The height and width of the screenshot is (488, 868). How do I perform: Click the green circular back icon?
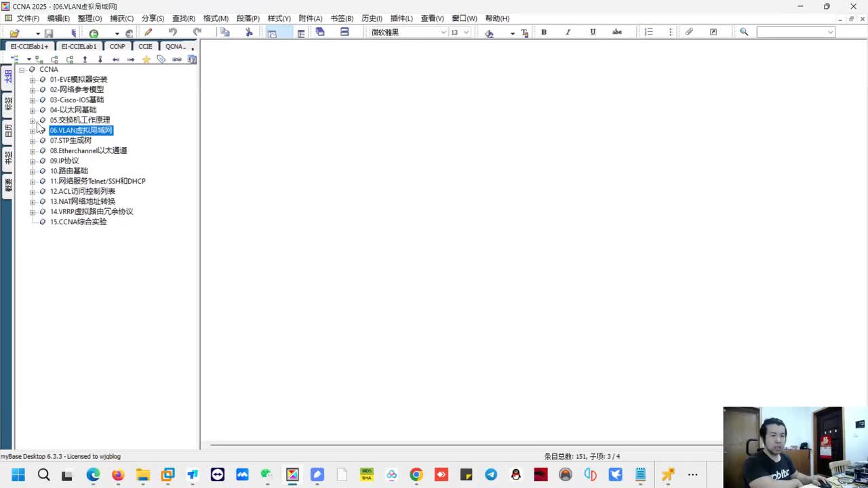point(94,33)
